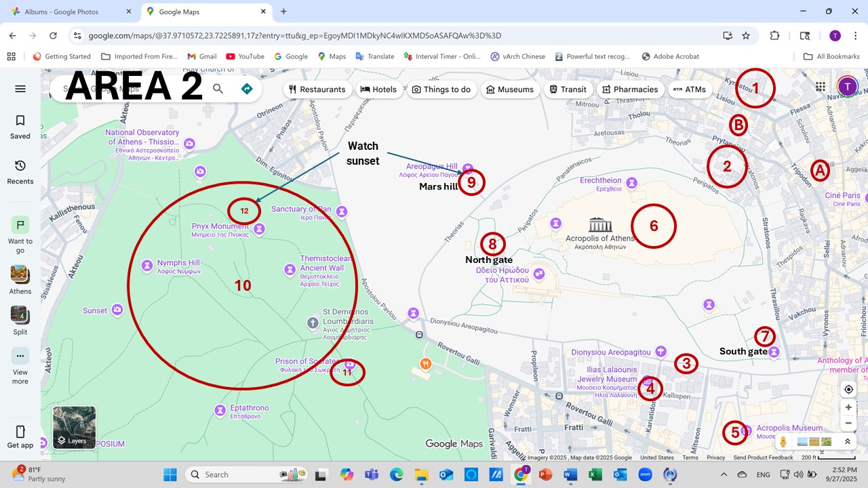868x488 pixels.
Task: Filter the map by Pharmacies
Action: (630, 89)
